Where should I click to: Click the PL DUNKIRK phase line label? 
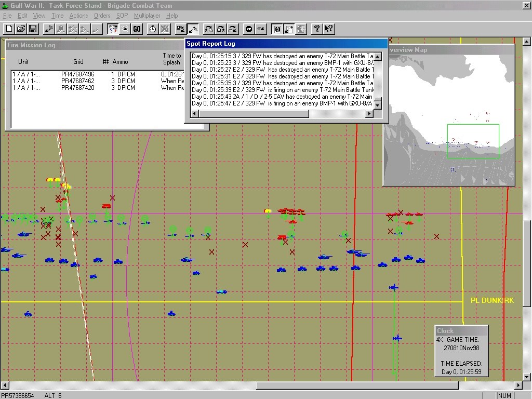tap(492, 300)
